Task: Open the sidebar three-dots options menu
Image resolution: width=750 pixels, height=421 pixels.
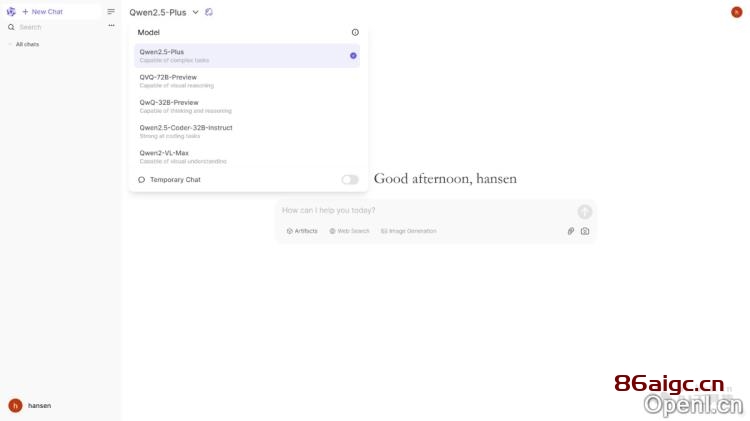Action: click(111, 26)
